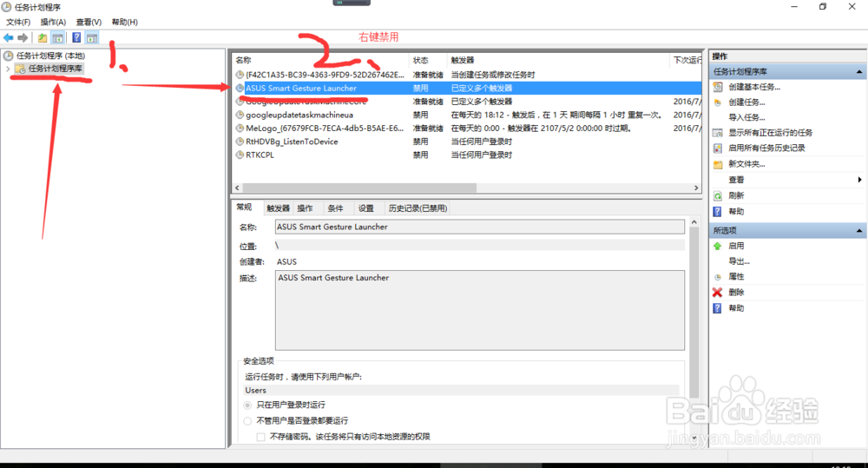The height and width of the screenshot is (468, 868).
Task: Click the up-one-level folder toolbar icon
Action: [x=43, y=37]
